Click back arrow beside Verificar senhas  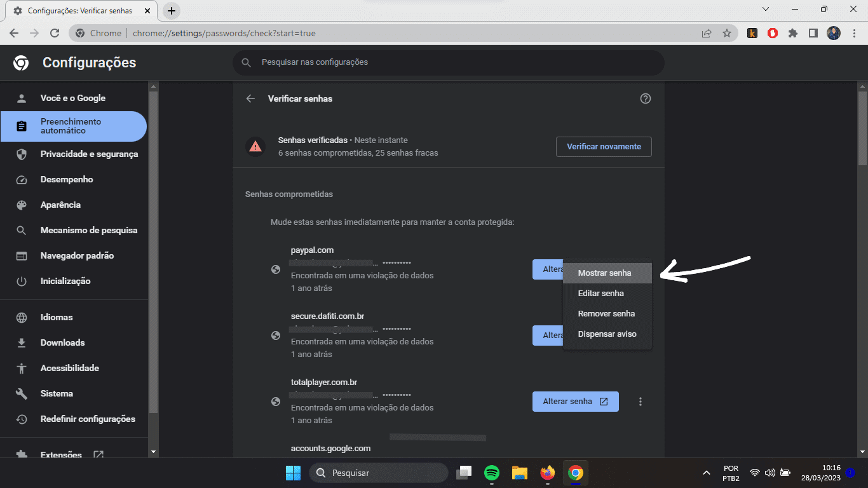click(250, 98)
